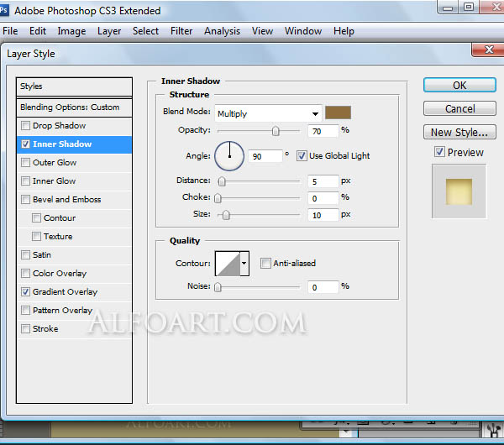
Task: Select the Styles row in the list
Action: [x=74, y=86]
